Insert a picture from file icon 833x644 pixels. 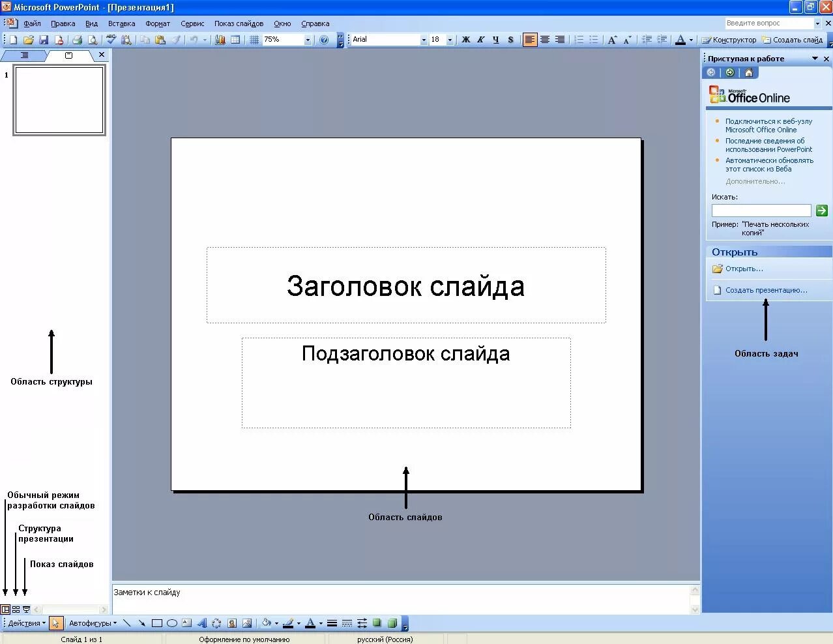pyautogui.click(x=247, y=623)
